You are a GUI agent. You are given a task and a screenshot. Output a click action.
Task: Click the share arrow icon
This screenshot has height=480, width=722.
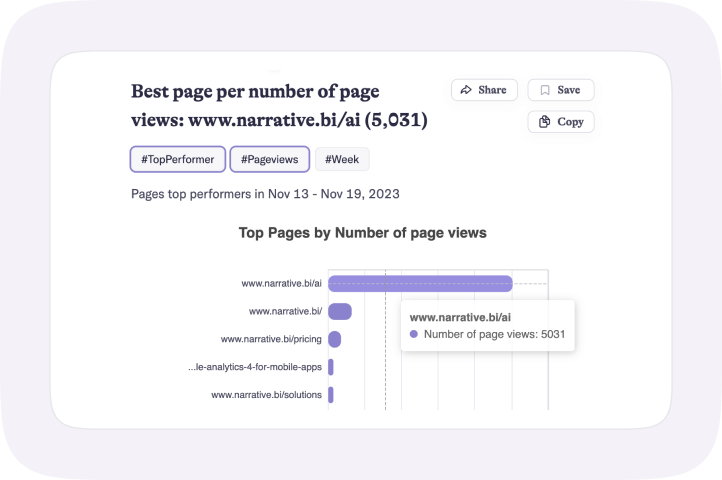466,90
